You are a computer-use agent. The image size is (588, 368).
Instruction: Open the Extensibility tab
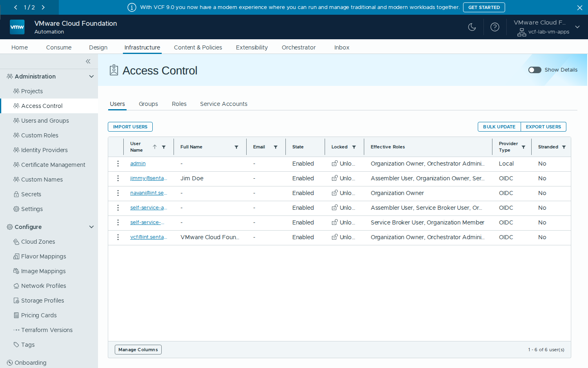(x=252, y=47)
